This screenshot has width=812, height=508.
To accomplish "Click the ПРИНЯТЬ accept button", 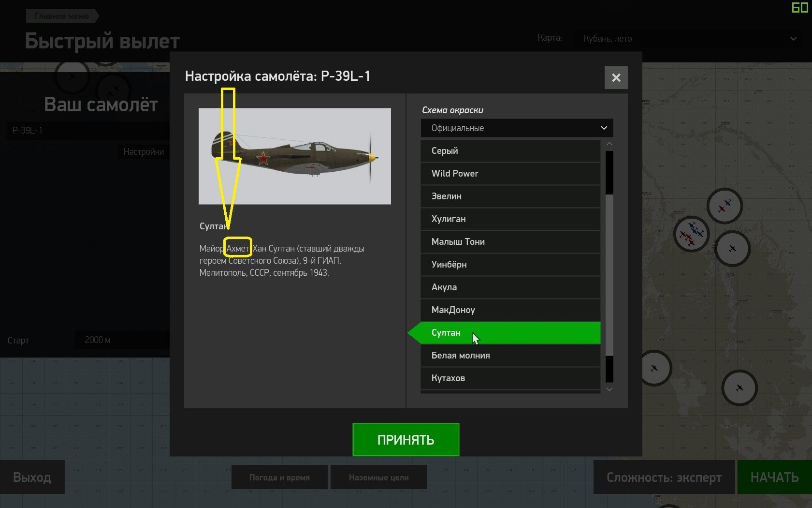I will (x=406, y=440).
